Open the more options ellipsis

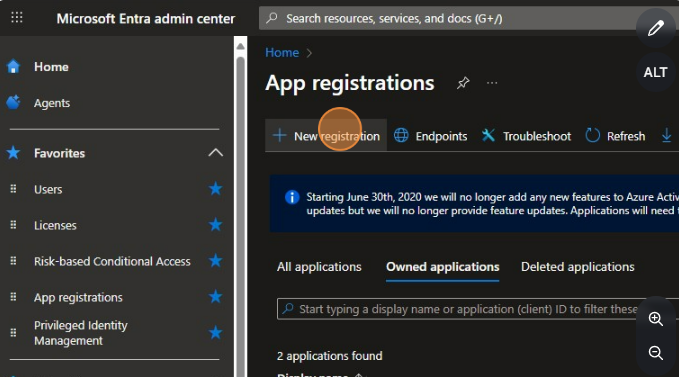[492, 83]
